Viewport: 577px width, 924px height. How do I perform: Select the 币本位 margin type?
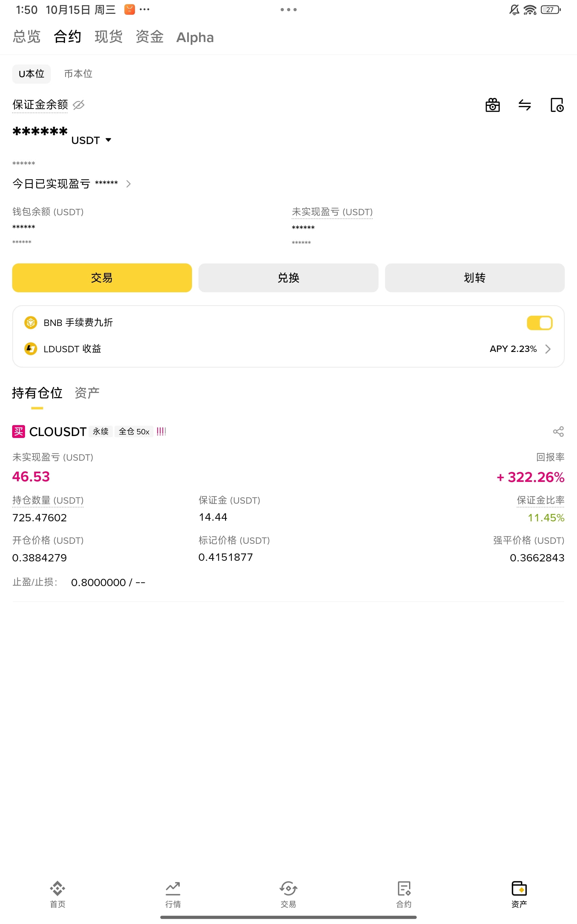point(78,74)
